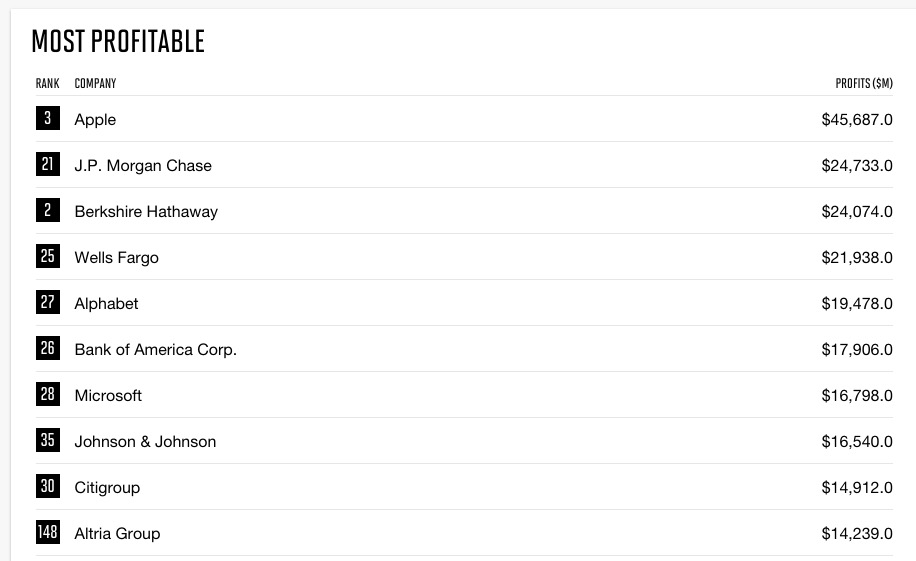Image resolution: width=916 pixels, height=561 pixels.
Task: Open Bank of America Corp. entry
Action: (x=155, y=350)
